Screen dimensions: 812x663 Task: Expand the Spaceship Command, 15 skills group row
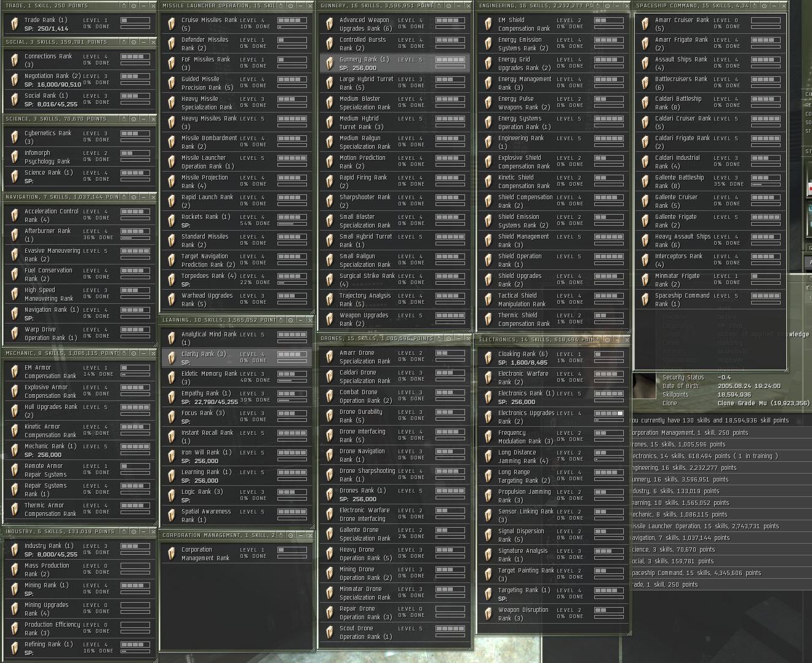[721, 573]
